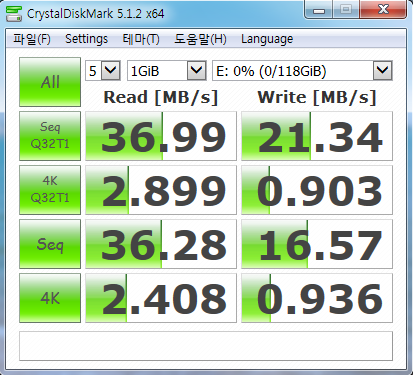
Task: Open the 테마(T) theme menu
Action: click(x=141, y=39)
